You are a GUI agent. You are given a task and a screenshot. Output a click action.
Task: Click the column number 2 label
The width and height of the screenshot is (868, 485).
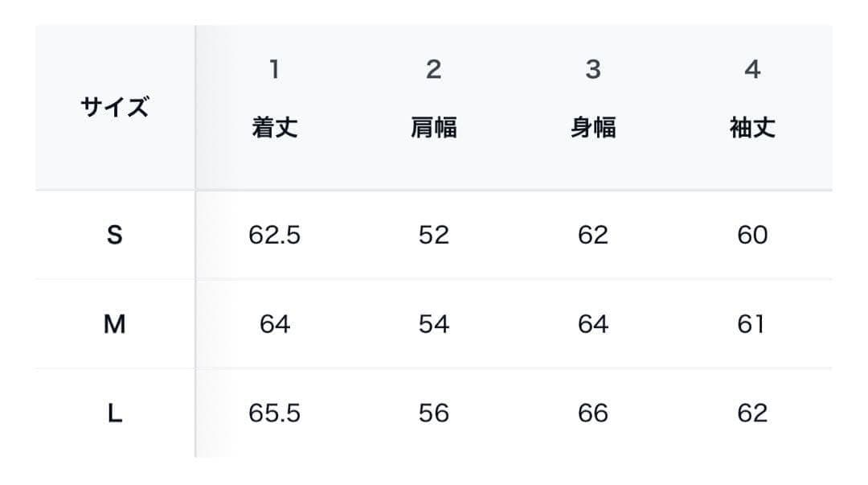[434, 70]
